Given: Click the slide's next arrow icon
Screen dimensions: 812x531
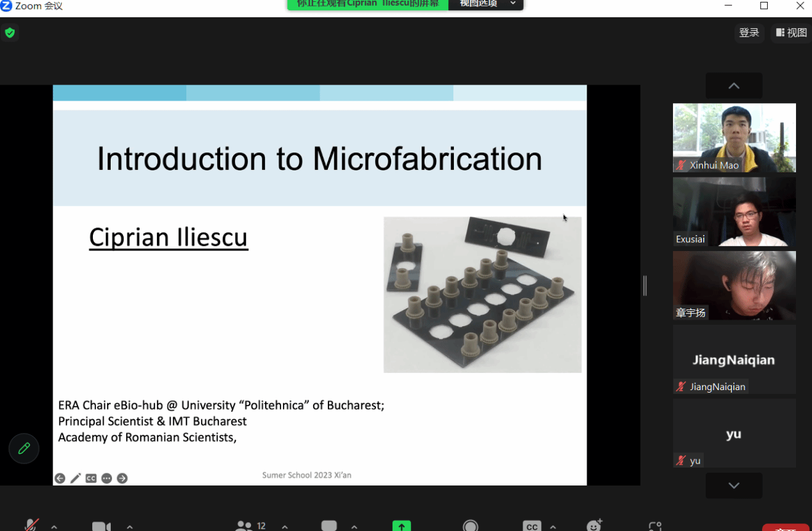Looking at the screenshot, I should pyautogui.click(x=122, y=478).
